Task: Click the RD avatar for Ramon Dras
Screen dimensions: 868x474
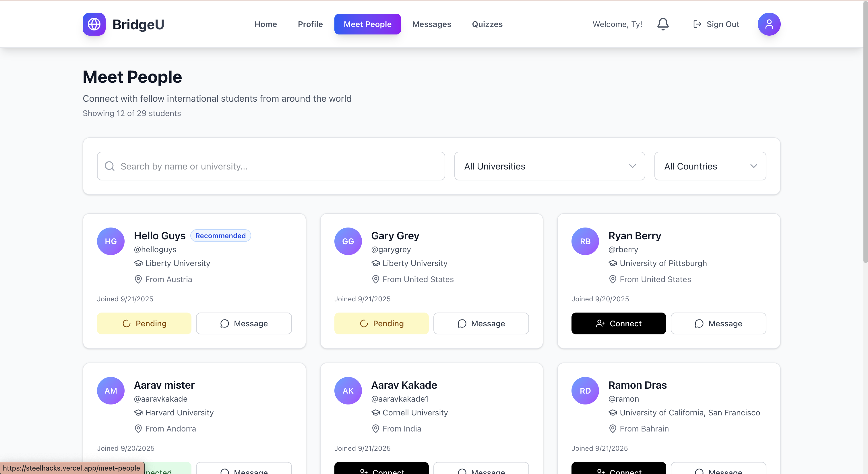Action: click(585, 391)
